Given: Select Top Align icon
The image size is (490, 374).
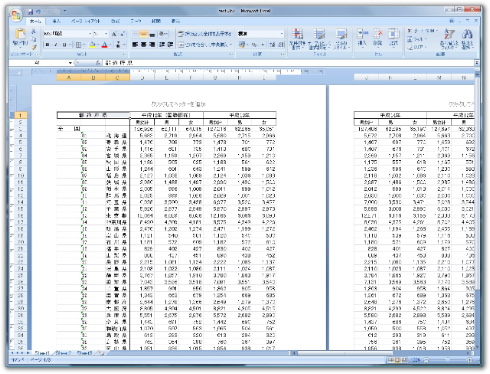Looking at the screenshot, I should click(135, 34).
